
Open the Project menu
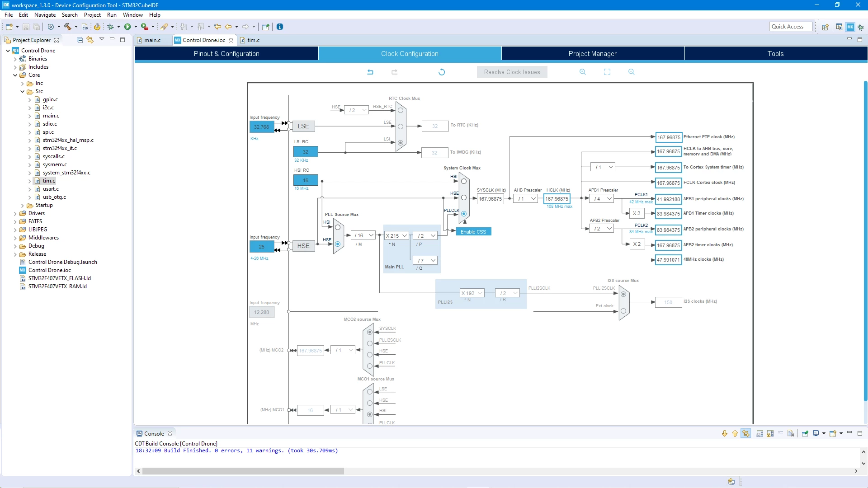pyautogui.click(x=92, y=15)
